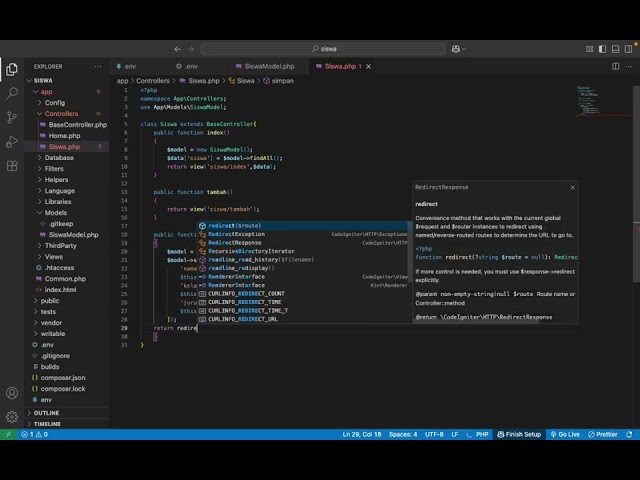
Task: Select redirect($route) suggestion
Action: pos(302,226)
